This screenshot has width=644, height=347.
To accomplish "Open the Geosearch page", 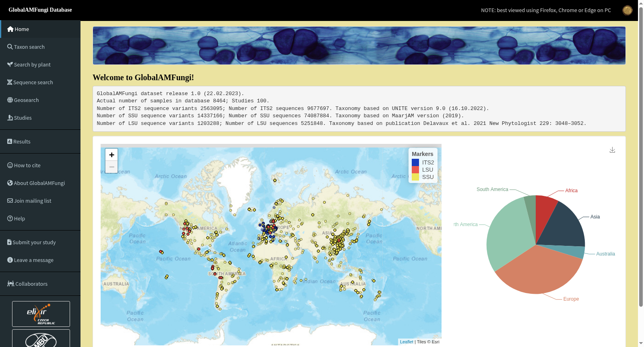I will 40,100.
